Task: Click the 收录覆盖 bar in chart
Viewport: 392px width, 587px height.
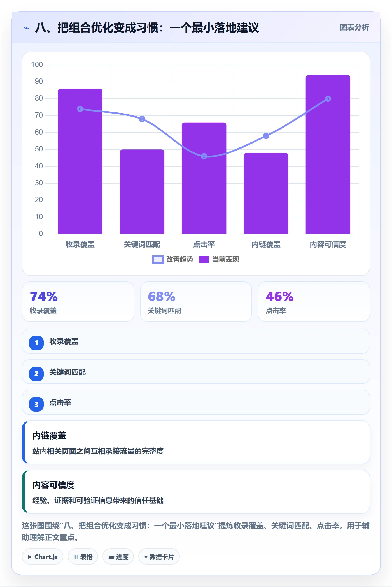Action: tap(80, 161)
